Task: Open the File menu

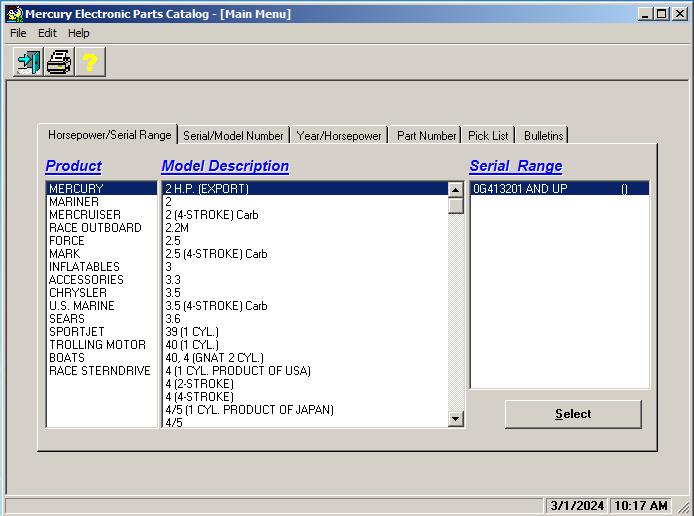Action: coord(18,33)
